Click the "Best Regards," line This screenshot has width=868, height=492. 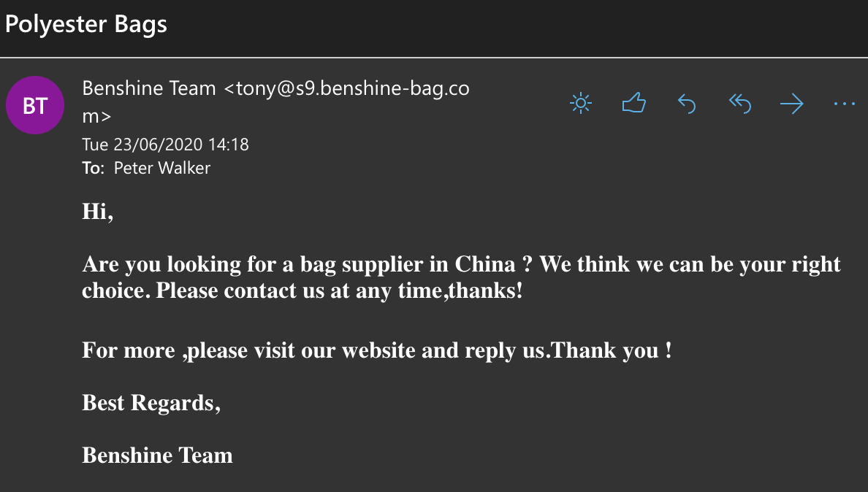click(151, 402)
